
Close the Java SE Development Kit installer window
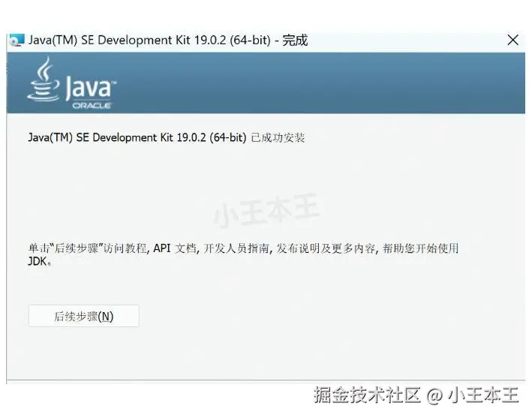pos(512,40)
